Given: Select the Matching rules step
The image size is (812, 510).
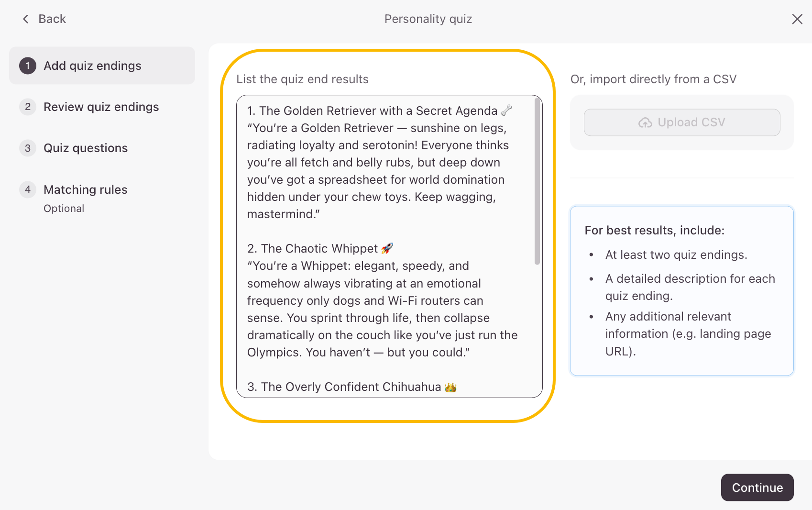Looking at the screenshot, I should (85, 190).
